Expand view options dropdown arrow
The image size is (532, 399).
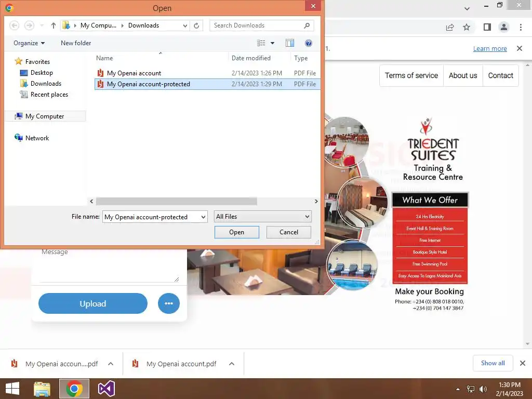tap(272, 43)
